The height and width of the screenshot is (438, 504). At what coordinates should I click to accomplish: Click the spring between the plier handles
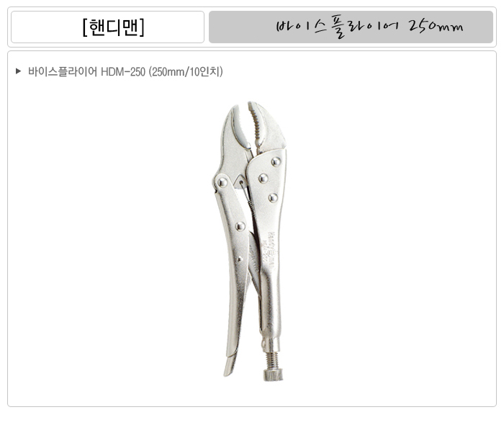[x=250, y=203]
